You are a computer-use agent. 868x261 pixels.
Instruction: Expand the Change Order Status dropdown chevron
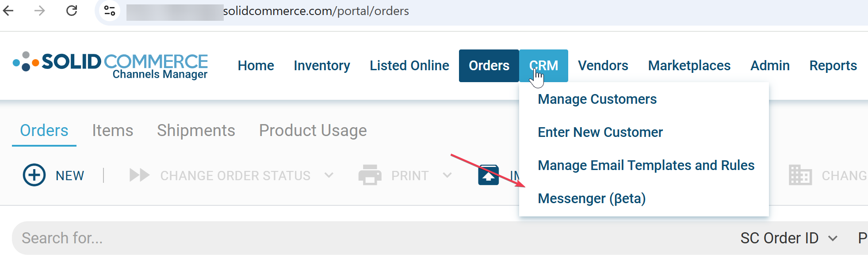[329, 175]
